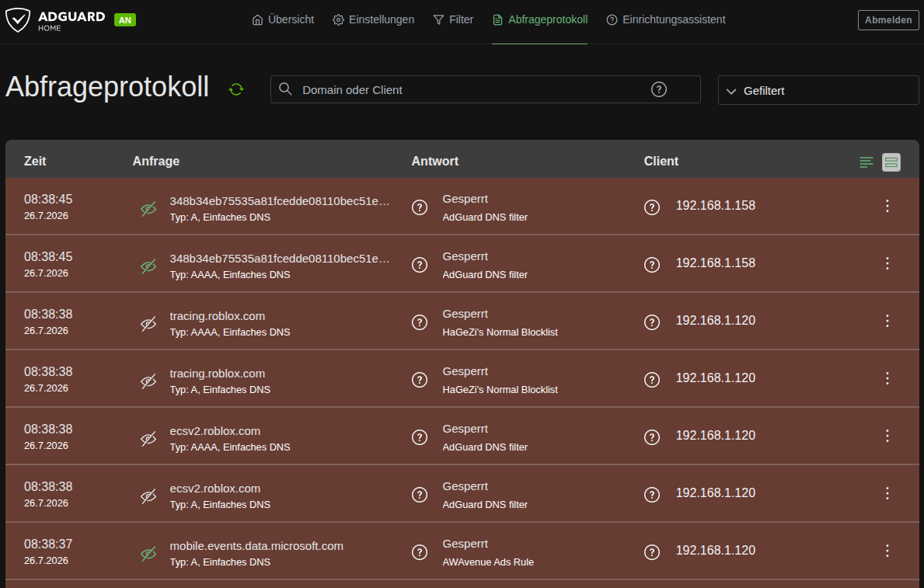
Task: Show response details for tracing.roblox.com AAAA row
Action: pos(420,322)
